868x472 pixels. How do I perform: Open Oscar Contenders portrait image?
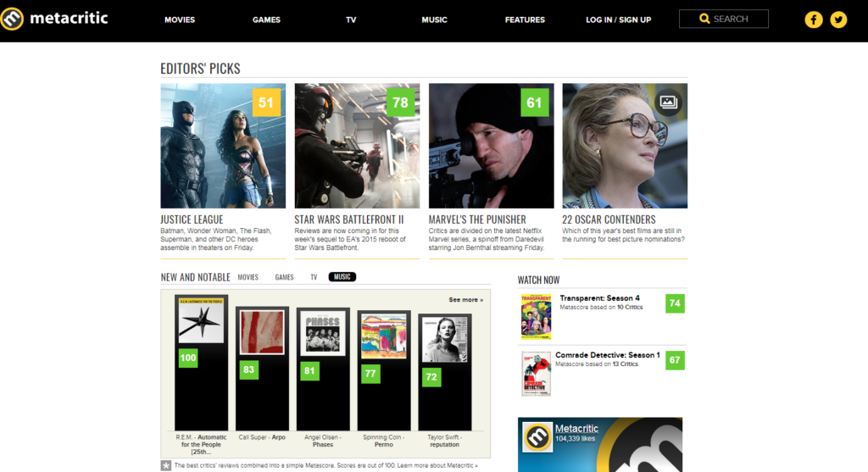[x=625, y=146]
